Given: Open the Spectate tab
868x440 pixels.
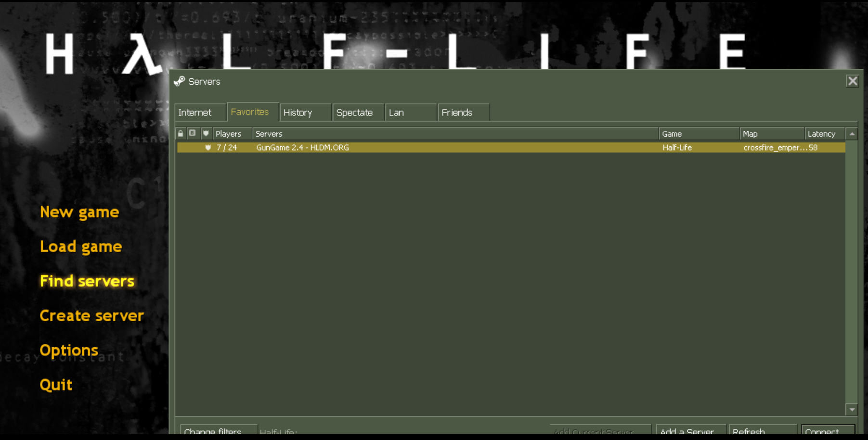Looking at the screenshot, I should pos(358,113).
